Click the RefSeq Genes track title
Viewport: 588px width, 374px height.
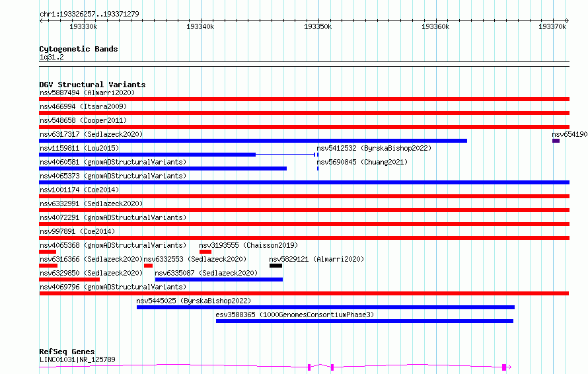(x=67, y=352)
